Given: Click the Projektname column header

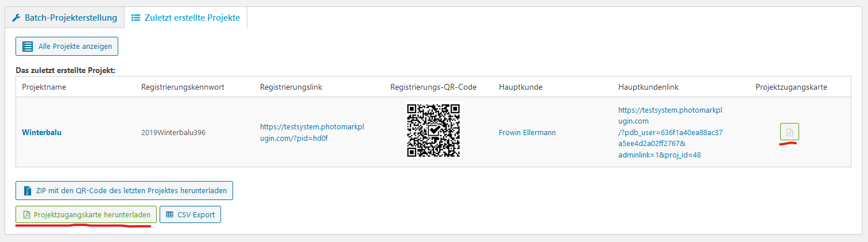Looking at the screenshot, I should click(x=44, y=87).
